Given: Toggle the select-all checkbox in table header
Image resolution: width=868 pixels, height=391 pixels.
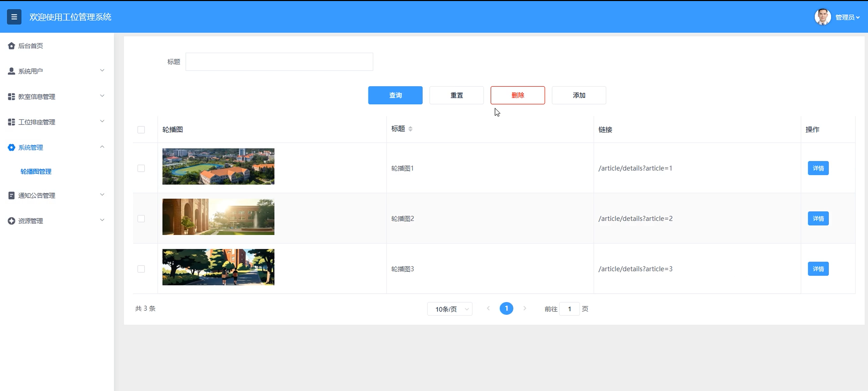Looking at the screenshot, I should [141, 130].
